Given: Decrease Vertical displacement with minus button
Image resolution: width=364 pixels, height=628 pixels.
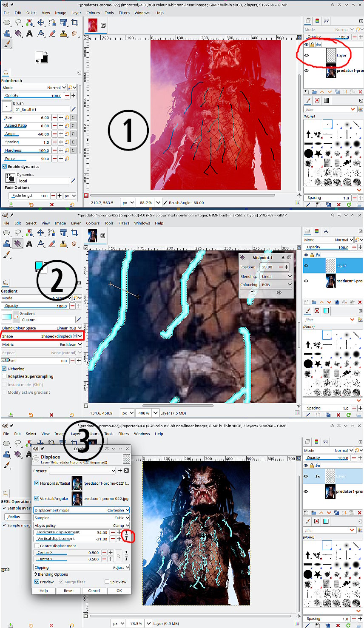Looking at the screenshot, I should [x=112, y=539].
